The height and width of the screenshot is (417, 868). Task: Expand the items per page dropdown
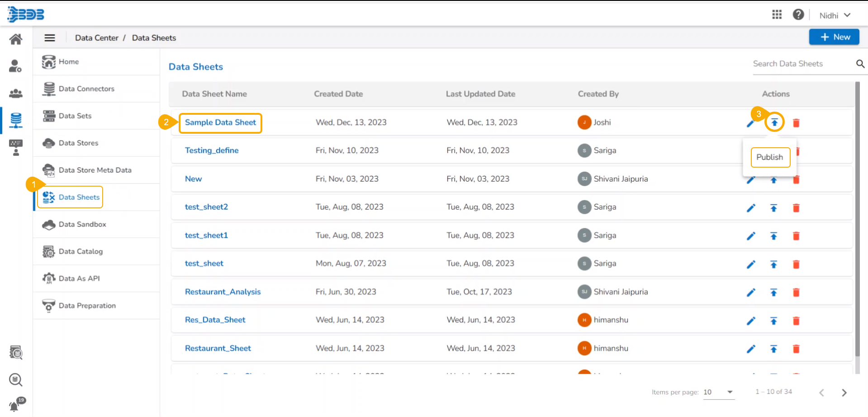click(x=729, y=392)
